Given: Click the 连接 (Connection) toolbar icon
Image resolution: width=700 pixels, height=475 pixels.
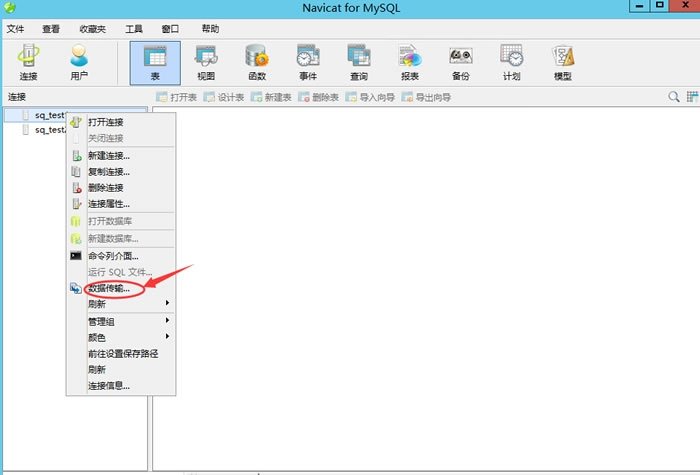Looking at the screenshot, I should coord(28,62).
